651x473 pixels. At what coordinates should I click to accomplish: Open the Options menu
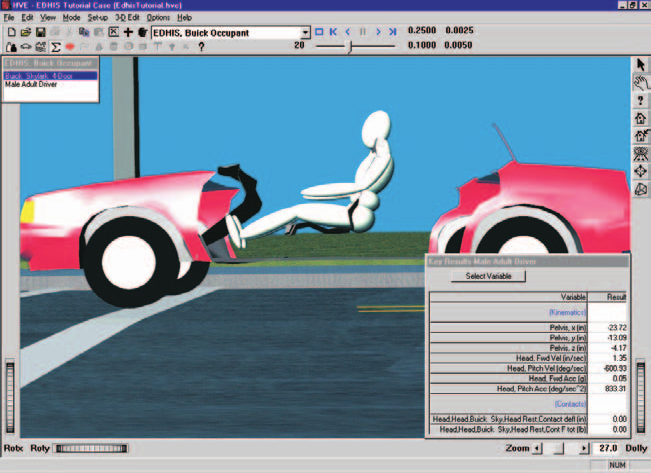pos(158,17)
